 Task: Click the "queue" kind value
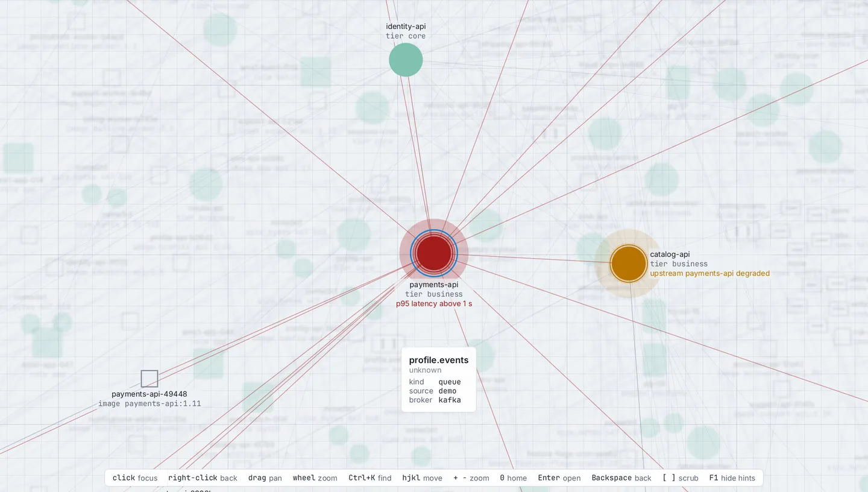click(x=450, y=382)
